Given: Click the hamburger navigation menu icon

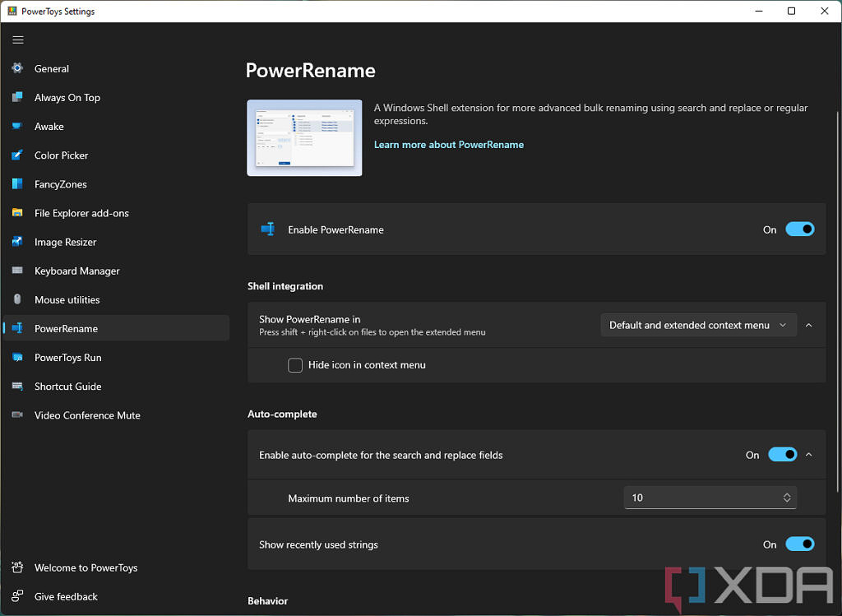Looking at the screenshot, I should [18, 39].
